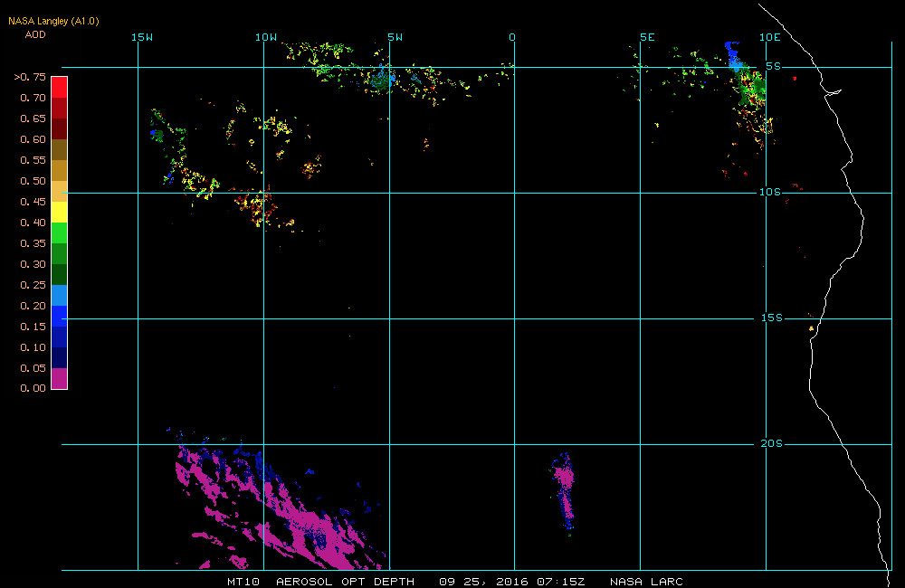Pick the brown-olive colorbar swatch
905x588 pixels.
click(x=60, y=149)
